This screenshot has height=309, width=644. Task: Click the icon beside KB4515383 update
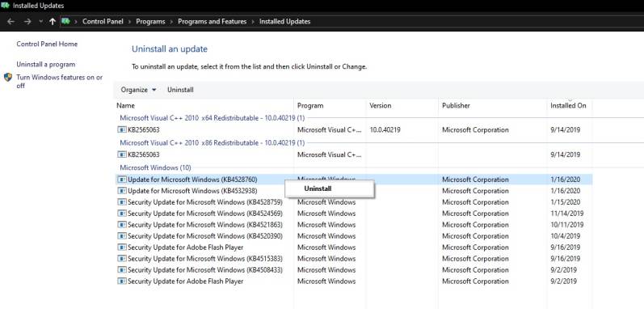click(x=121, y=259)
